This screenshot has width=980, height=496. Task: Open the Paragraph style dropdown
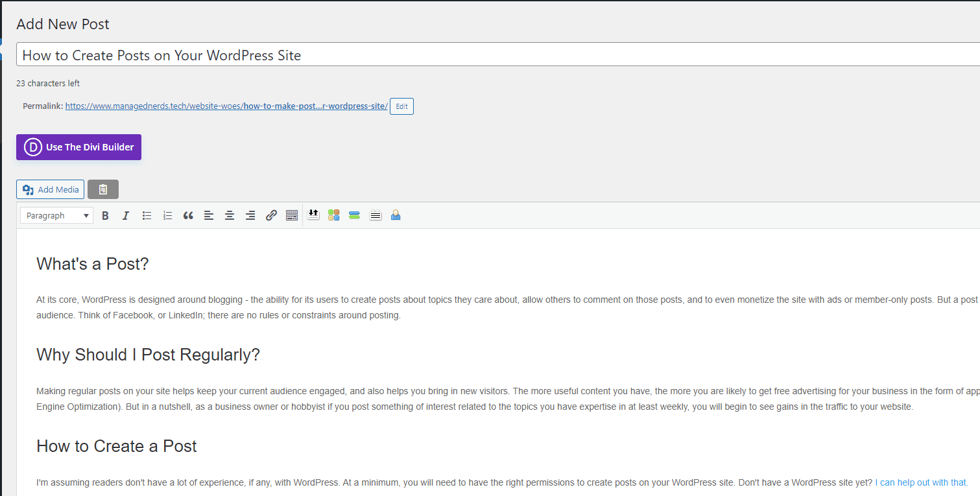[x=56, y=215]
